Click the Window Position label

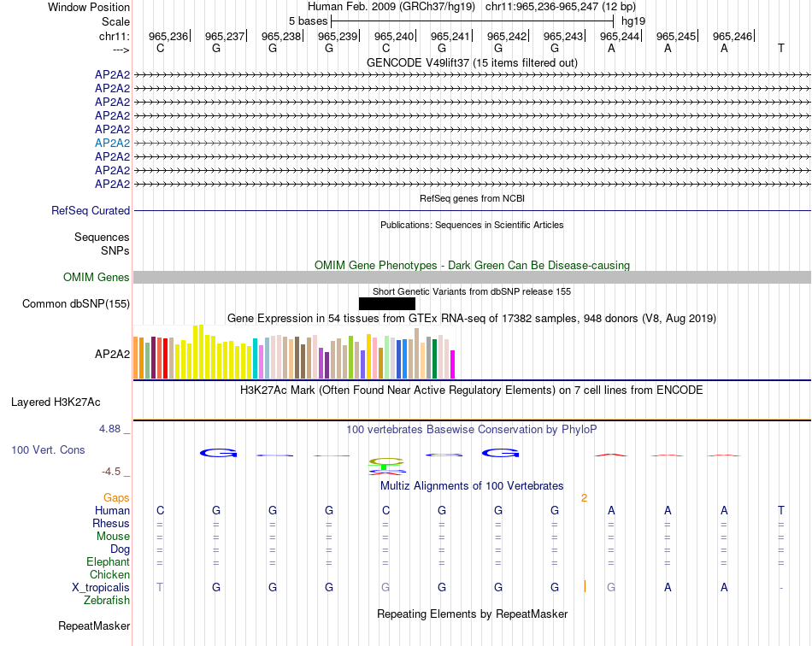89,7
